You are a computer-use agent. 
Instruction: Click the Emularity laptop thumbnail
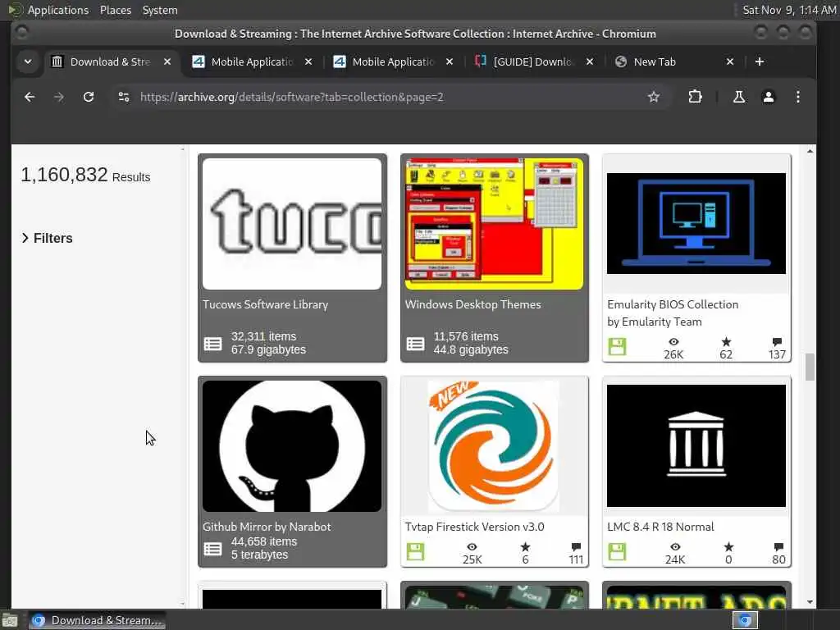[696, 223]
